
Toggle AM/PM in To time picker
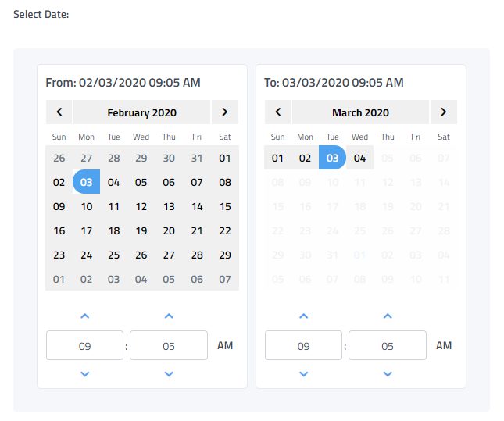[444, 345]
